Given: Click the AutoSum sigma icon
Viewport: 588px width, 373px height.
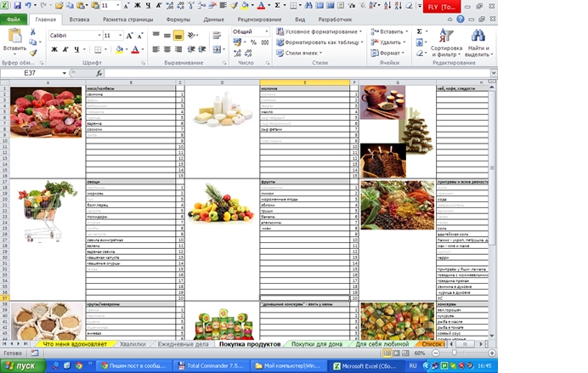Looking at the screenshot, I should point(420,31).
